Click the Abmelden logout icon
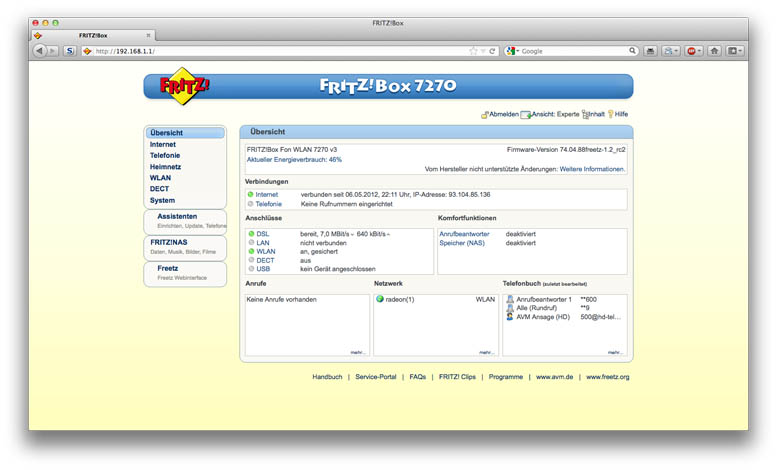 point(485,115)
